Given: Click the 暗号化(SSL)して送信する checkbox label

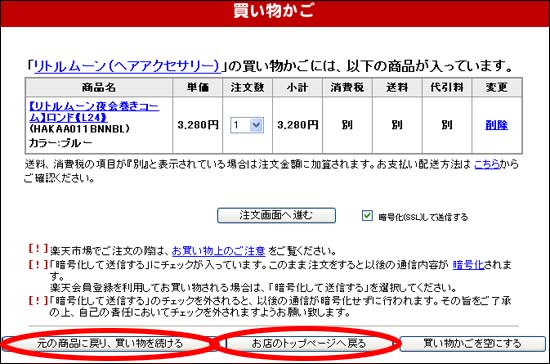Looking at the screenshot, I should coord(423,217).
